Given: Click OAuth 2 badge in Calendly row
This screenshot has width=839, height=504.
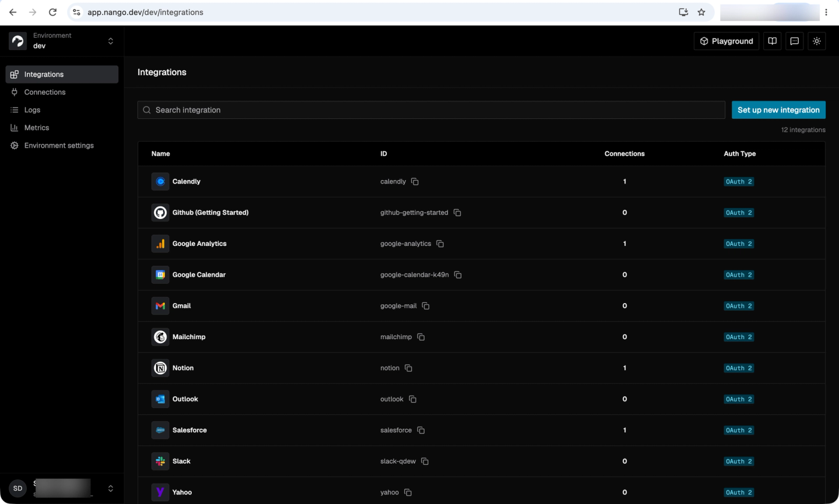Looking at the screenshot, I should (739, 182).
